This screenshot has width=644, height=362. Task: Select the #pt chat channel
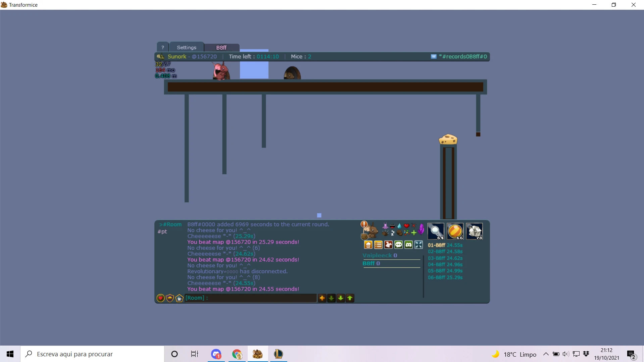point(162,231)
